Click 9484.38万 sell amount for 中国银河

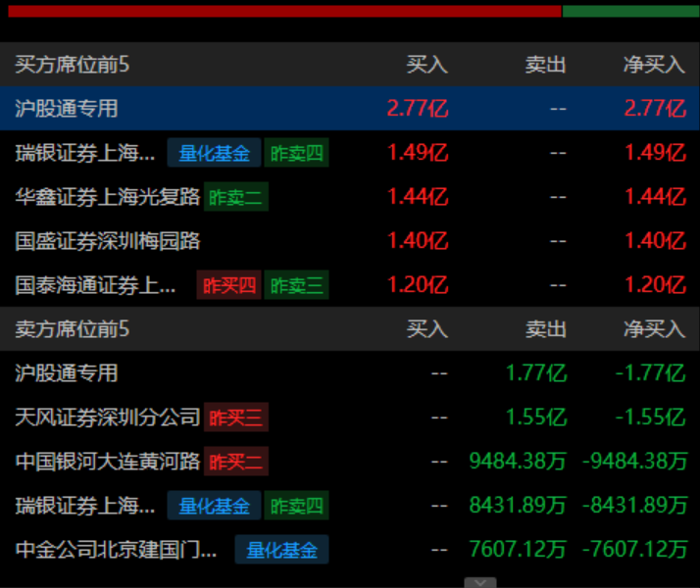pyautogui.click(x=518, y=462)
